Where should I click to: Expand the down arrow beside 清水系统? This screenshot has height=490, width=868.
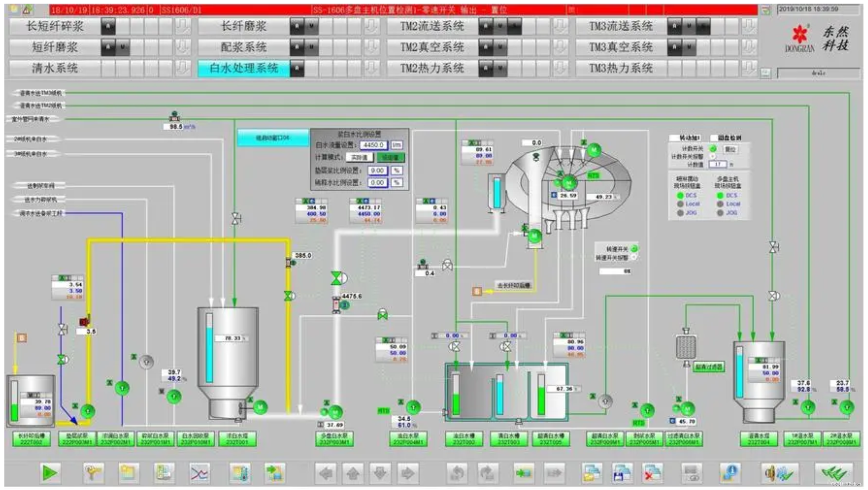182,68
